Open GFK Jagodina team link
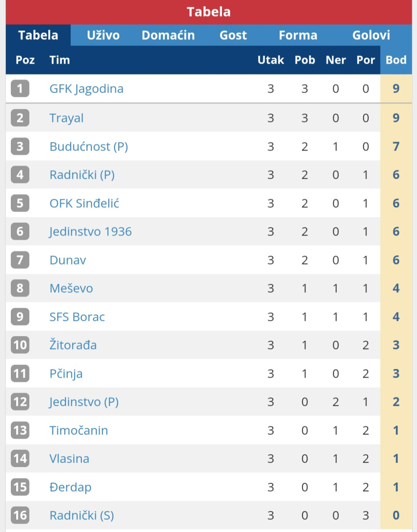 tap(86, 89)
